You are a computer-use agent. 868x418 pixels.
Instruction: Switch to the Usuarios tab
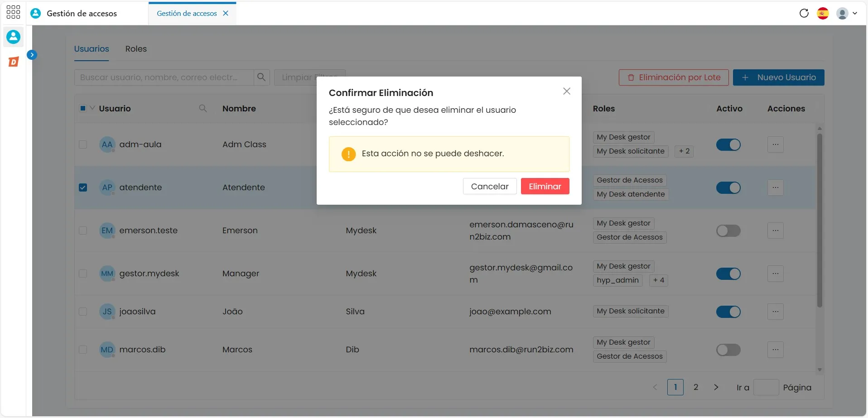(92, 49)
